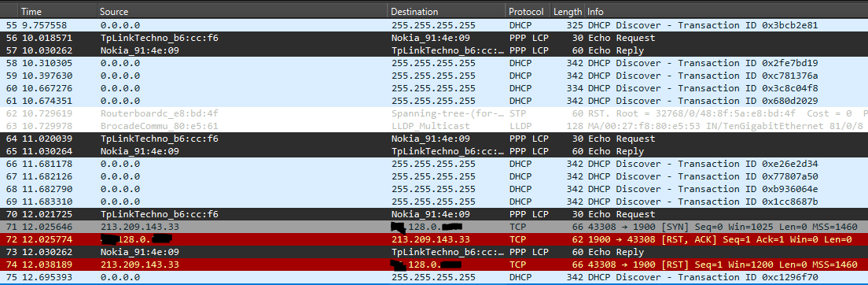Select DHCP Discover with Transaction ID 0x77807a50
This screenshot has width=868, height=285.
[x=434, y=176]
